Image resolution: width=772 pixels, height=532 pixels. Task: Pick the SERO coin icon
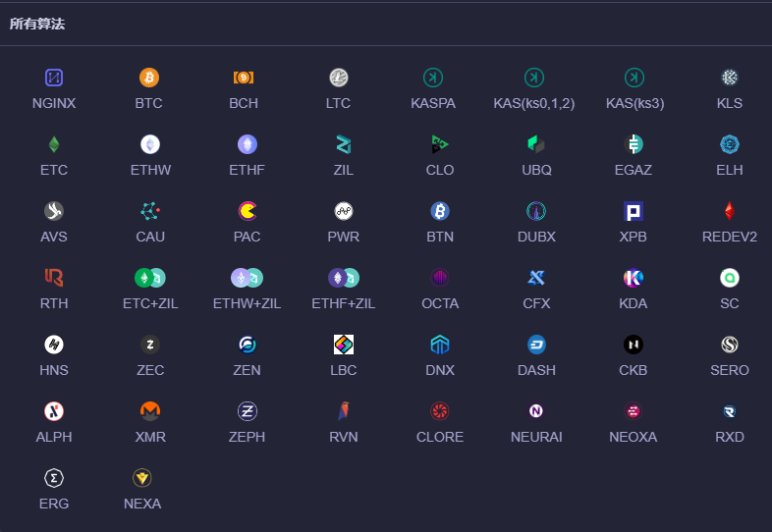729,345
